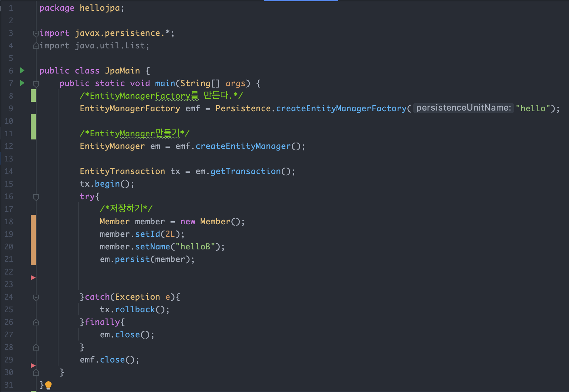Click the createEntityManager method call
This screenshot has width=569, height=392.
(x=243, y=146)
